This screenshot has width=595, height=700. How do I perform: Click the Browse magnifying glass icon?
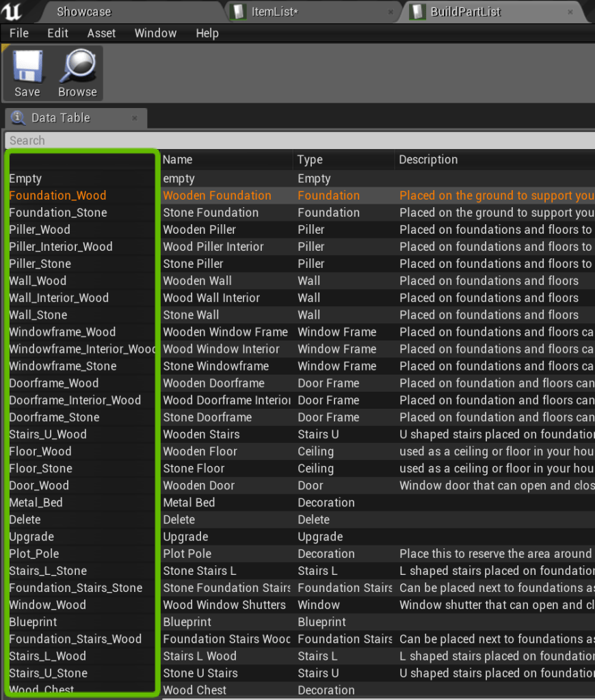(x=77, y=66)
